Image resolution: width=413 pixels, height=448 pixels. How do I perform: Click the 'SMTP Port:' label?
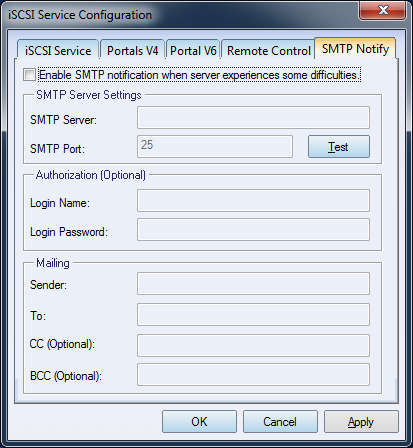tap(57, 148)
